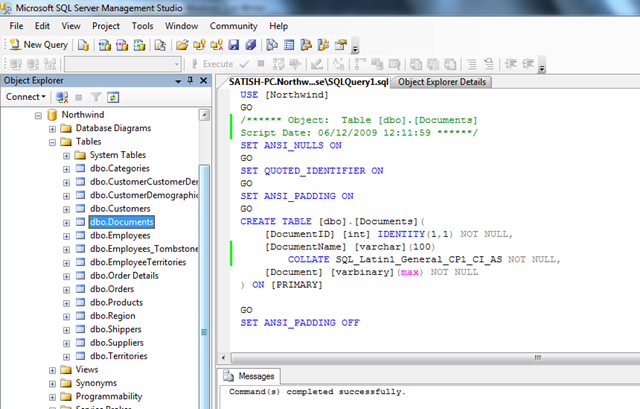Image resolution: width=640 pixels, height=409 pixels.
Task: Click the Connect query toolbar icon
Action: [x=16, y=64]
